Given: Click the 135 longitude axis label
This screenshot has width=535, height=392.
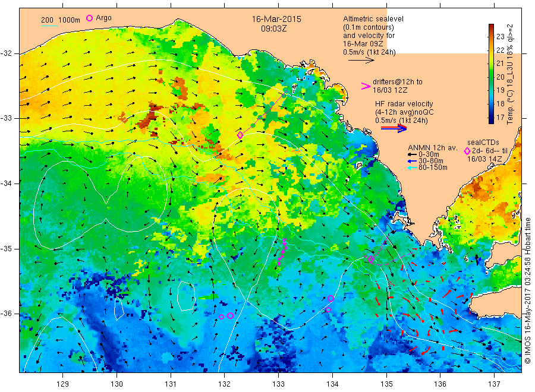Looking at the screenshot, I should [386, 384].
